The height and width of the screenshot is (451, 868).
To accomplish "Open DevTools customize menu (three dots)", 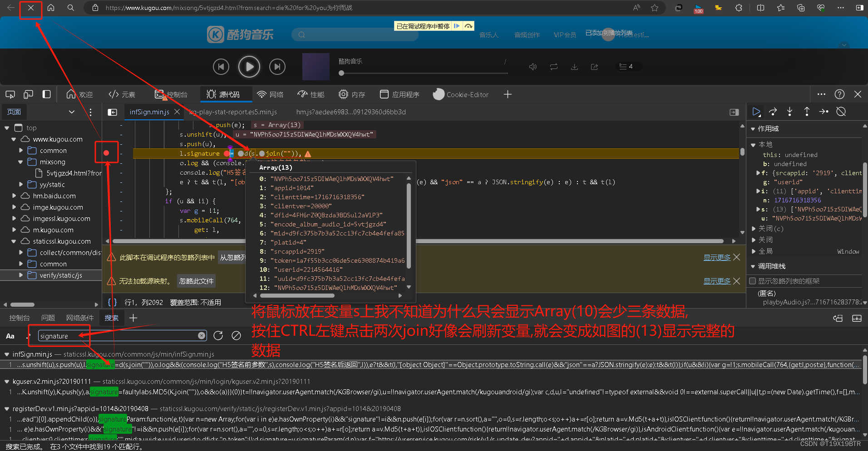I will tap(821, 94).
